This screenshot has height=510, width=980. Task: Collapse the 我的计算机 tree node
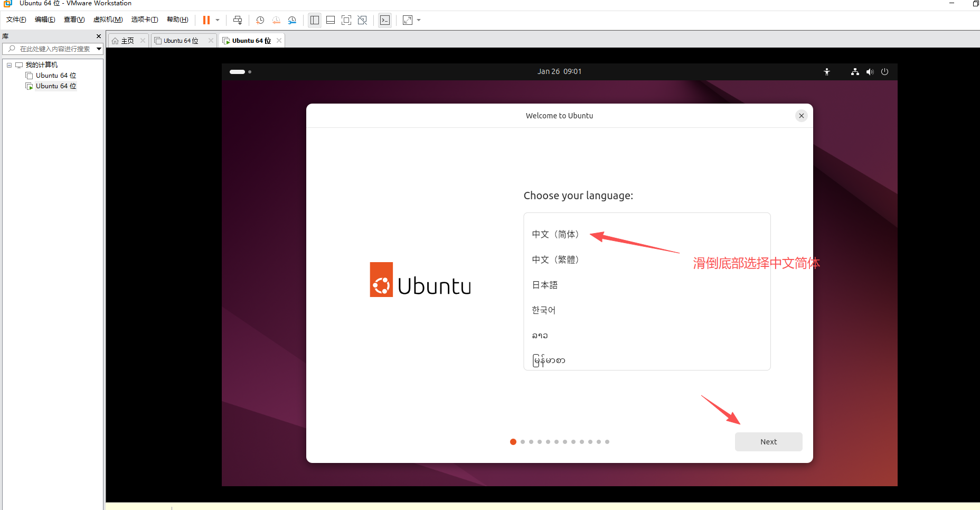[9, 65]
